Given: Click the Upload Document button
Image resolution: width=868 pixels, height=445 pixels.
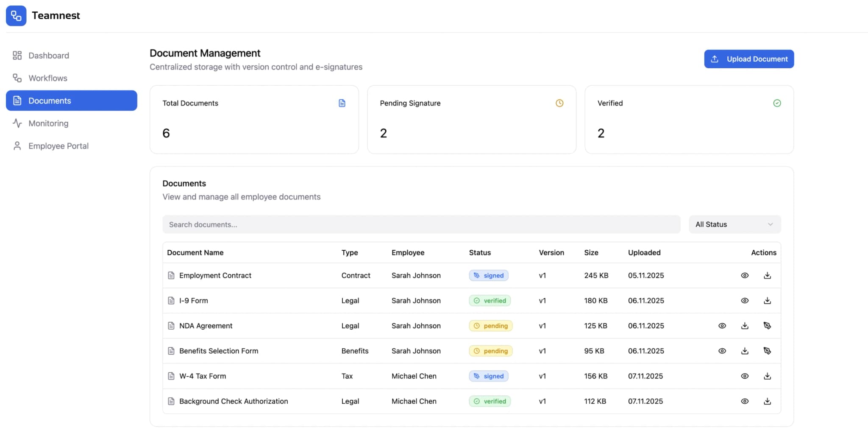Looking at the screenshot, I should pos(748,59).
